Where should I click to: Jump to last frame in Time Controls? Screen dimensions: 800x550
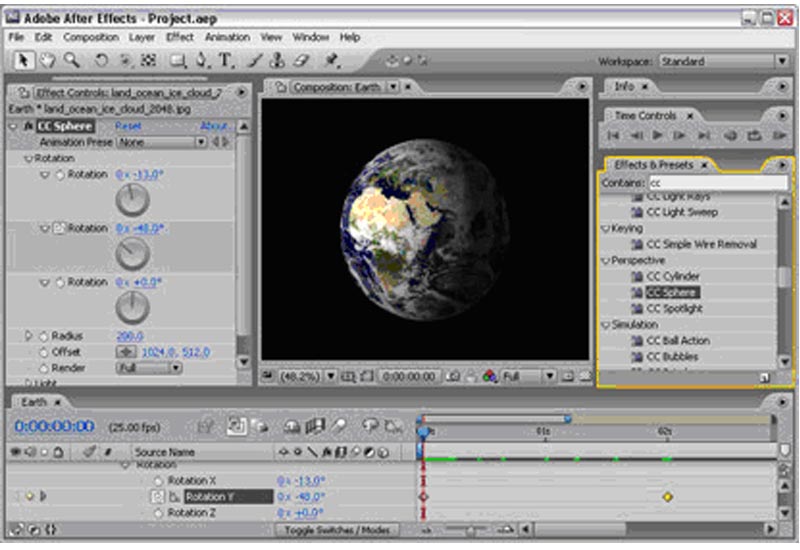pos(704,135)
